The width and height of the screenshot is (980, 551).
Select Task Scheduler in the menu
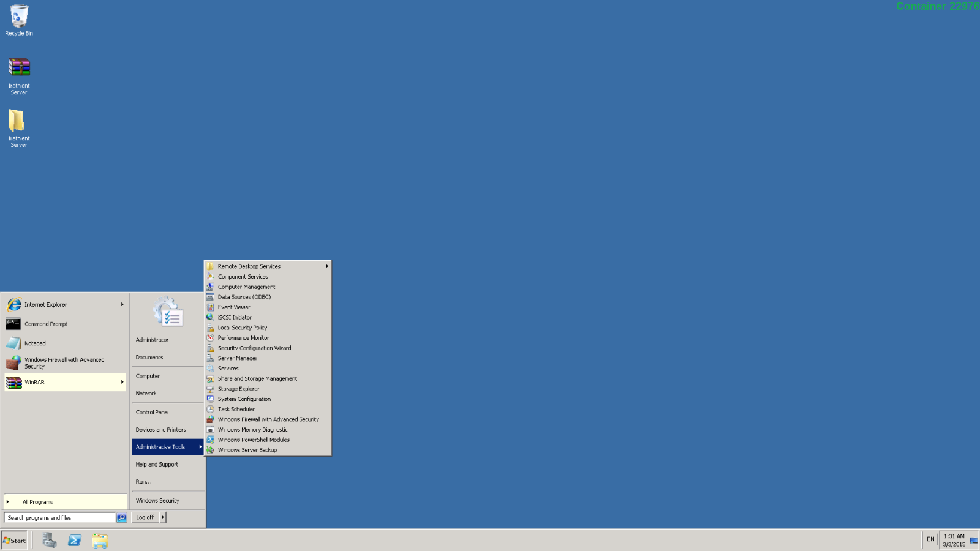point(236,409)
